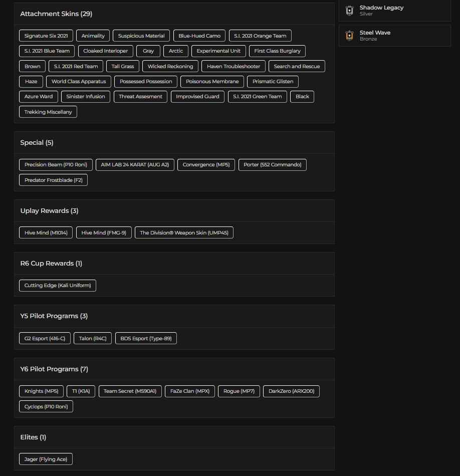Click the Blue-Hued Camo attachment skin
This screenshot has height=476, width=460.
(199, 36)
